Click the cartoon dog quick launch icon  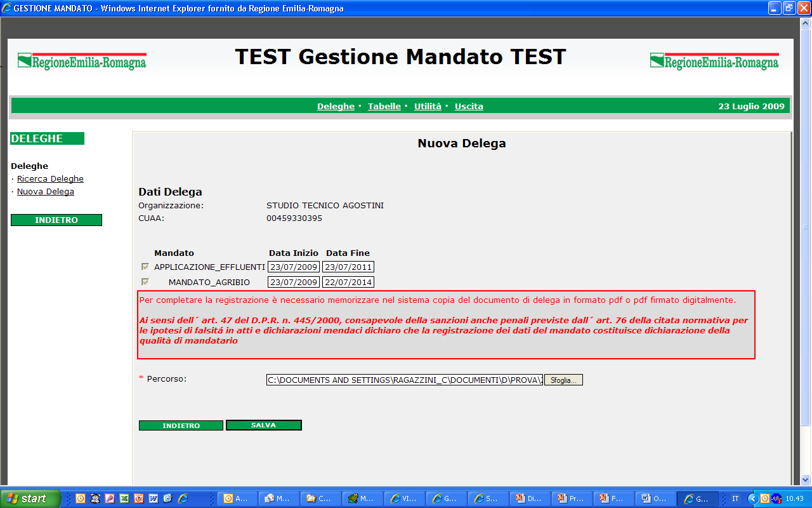(x=95, y=498)
